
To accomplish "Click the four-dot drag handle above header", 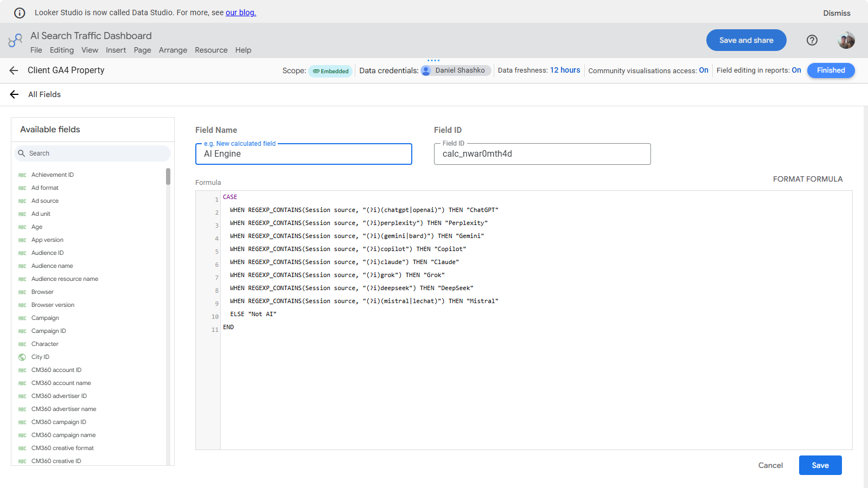I will click(433, 60).
